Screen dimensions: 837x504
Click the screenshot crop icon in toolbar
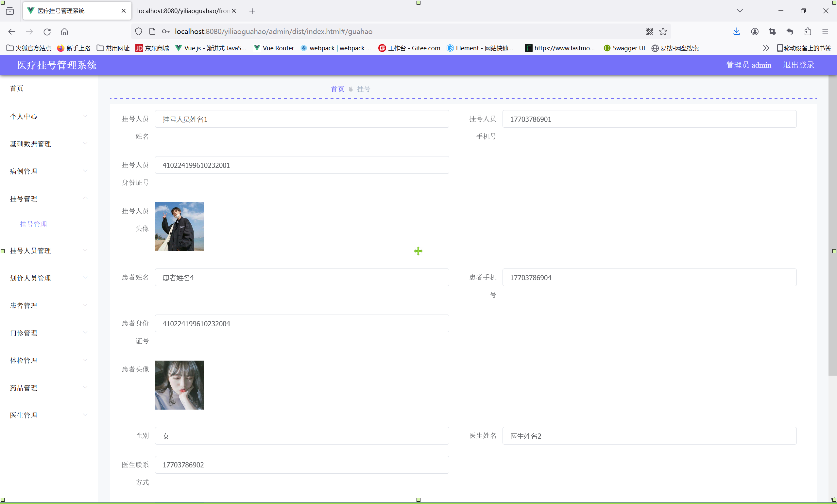tap(772, 32)
